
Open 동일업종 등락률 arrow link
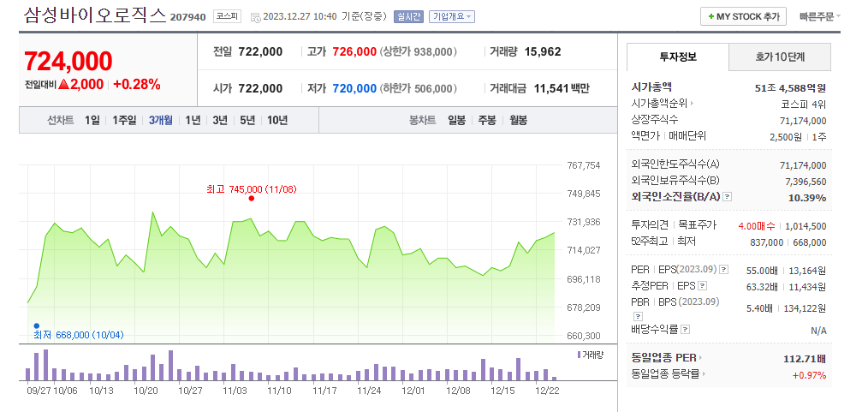click(669, 373)
